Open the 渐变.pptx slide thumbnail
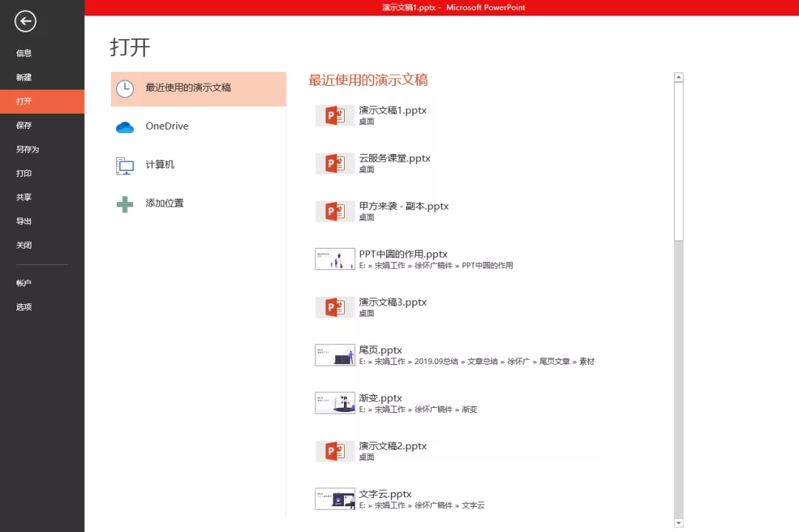 coord(335,403)
